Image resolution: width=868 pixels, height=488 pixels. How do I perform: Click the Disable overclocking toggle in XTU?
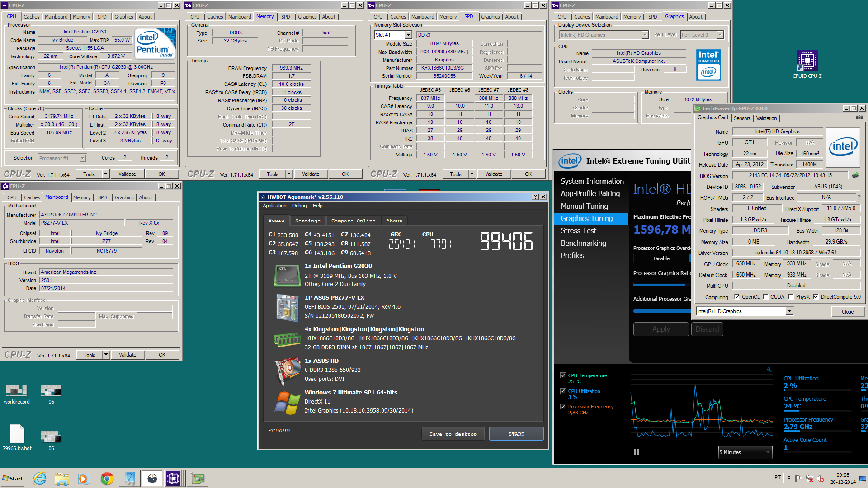pyautogui.click(x=661, y=258)
